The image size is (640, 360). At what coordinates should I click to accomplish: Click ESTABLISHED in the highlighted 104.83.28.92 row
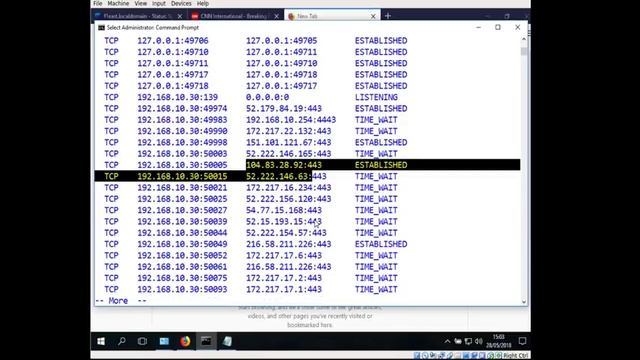[x=381, y=165]
